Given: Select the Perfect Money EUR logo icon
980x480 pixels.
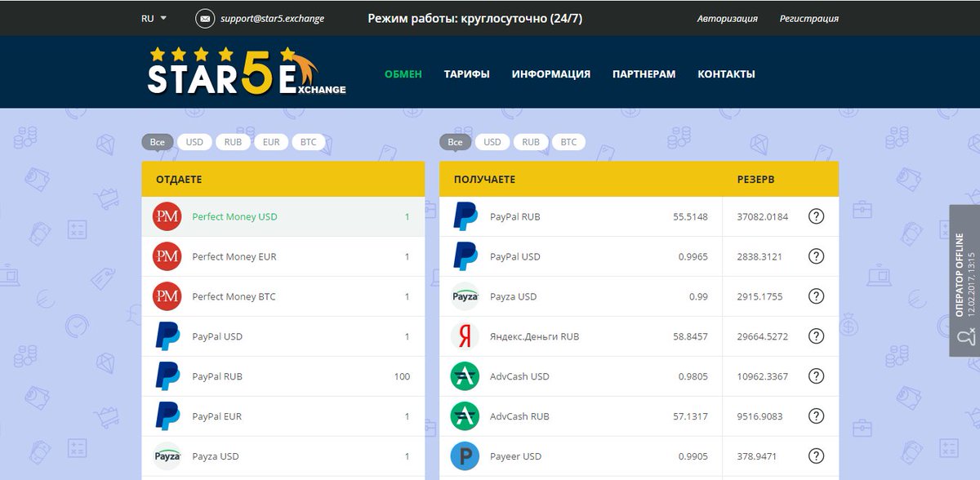Looking at the screenshot, I should click(x=167, y=257).
